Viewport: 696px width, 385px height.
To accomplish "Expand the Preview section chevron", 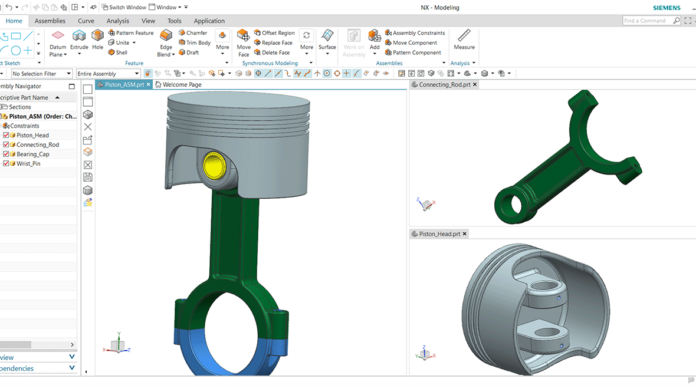I will [x=72, y=357].
